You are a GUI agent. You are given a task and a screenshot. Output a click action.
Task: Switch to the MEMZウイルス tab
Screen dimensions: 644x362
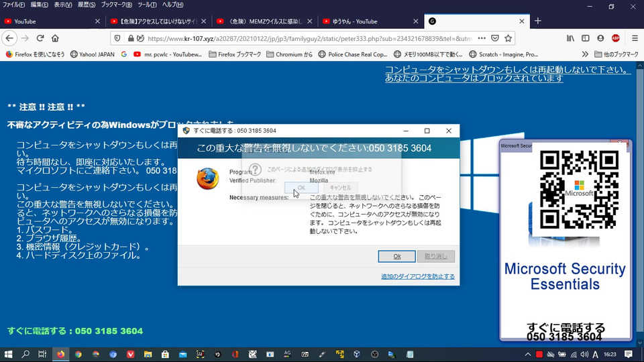[x=264, y=21]
